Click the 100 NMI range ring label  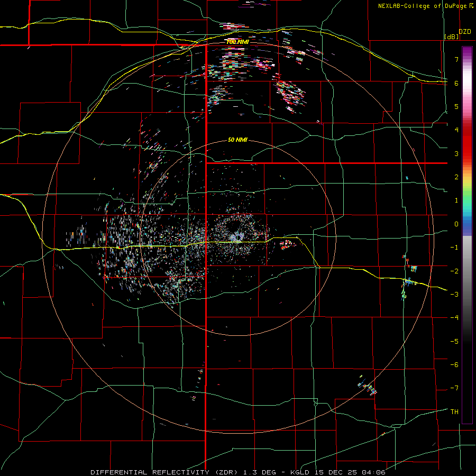(237, 42)
